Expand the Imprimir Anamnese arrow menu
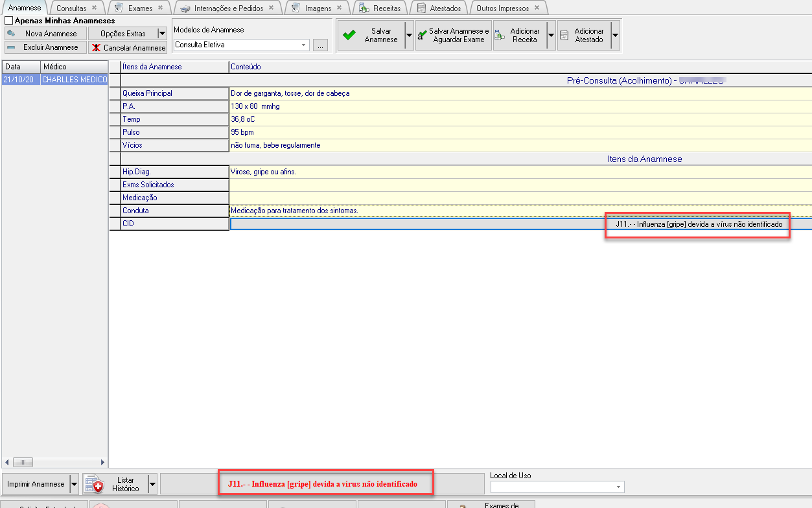This screenshot has height=508, width=812. (x=74, y=484)
